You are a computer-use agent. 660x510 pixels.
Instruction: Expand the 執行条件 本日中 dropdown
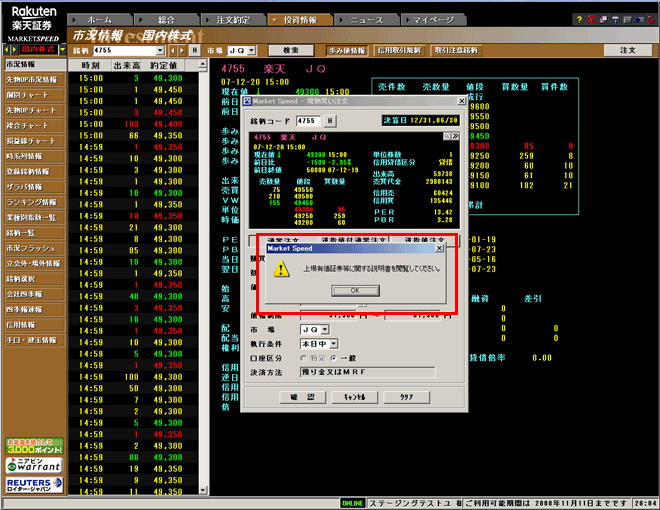click(334, 343)
